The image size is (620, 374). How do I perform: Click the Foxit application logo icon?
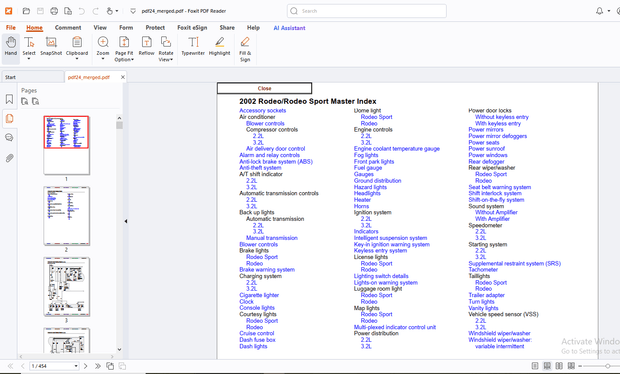[8, 11]
